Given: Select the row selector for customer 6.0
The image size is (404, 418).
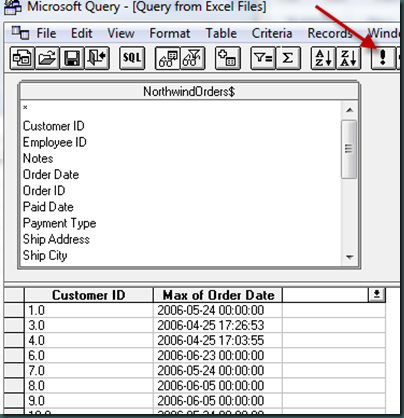Looking at the screenshot, I should (x=14, y=355).
